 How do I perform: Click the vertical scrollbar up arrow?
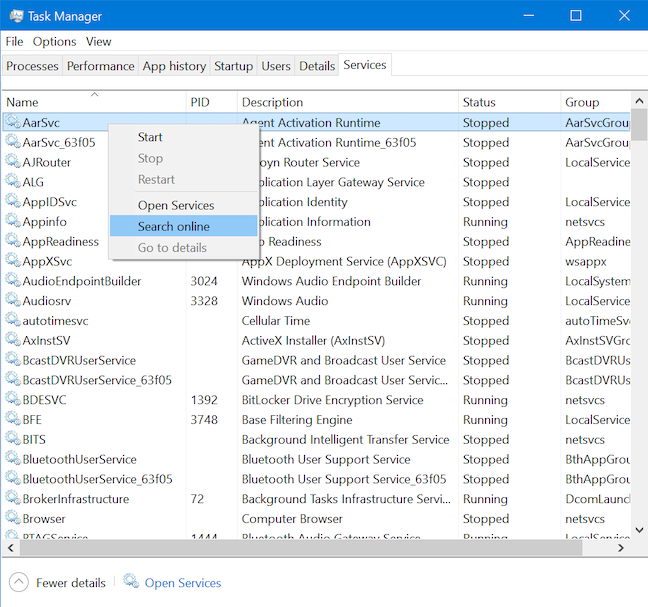point(639,101)
